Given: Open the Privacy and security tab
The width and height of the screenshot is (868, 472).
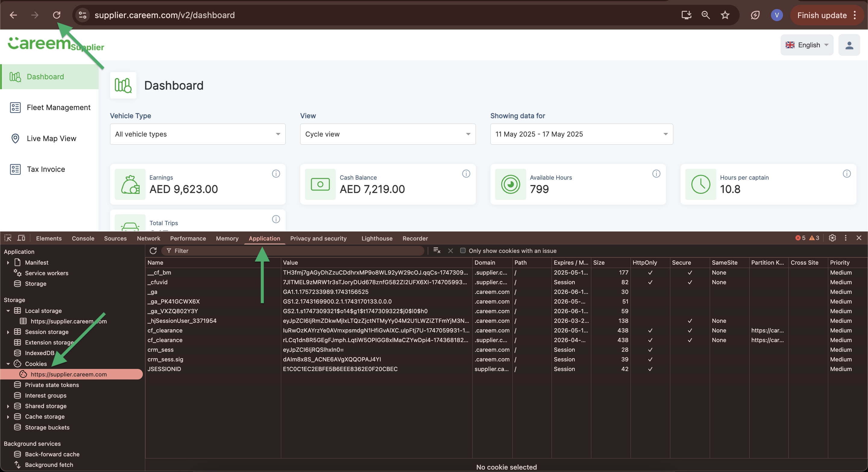Looking at the screenshot, I should 318,238.
